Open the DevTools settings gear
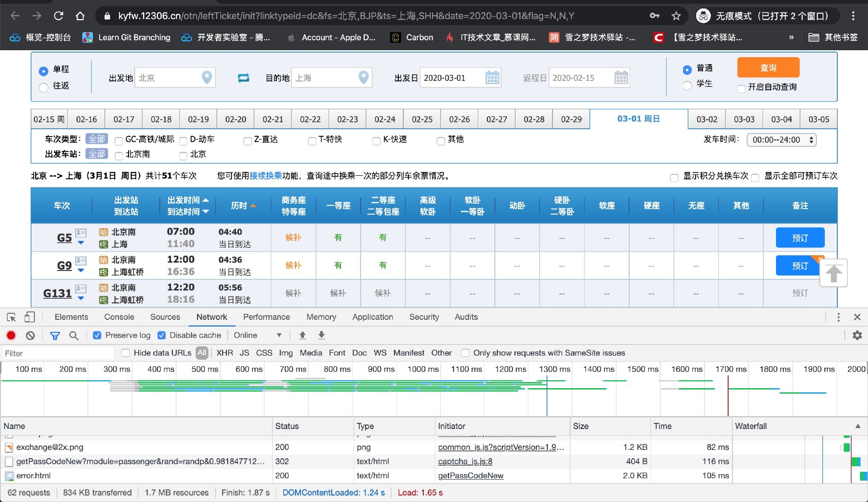The width and height of the screenshot is (868, 502). point(857,335)
